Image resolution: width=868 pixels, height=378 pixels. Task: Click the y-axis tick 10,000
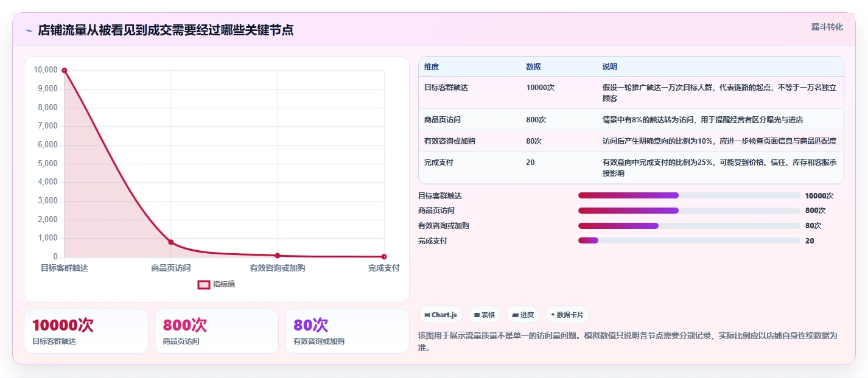coord(46,70)
